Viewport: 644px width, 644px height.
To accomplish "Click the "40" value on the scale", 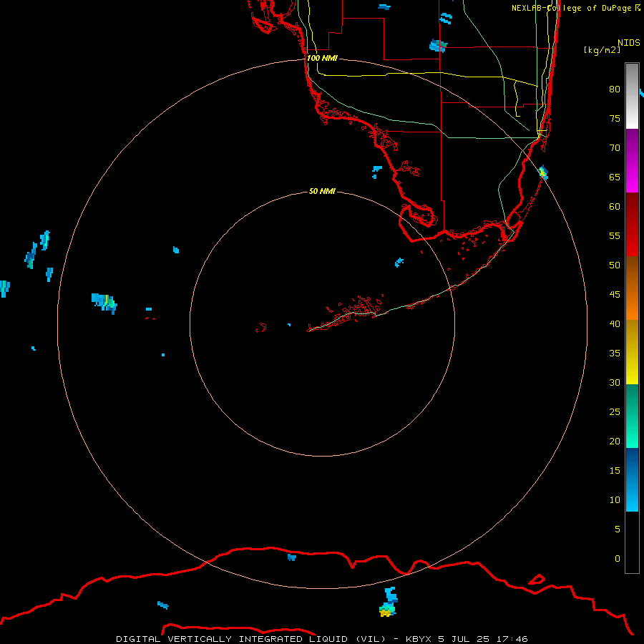I will pos(615,324).
